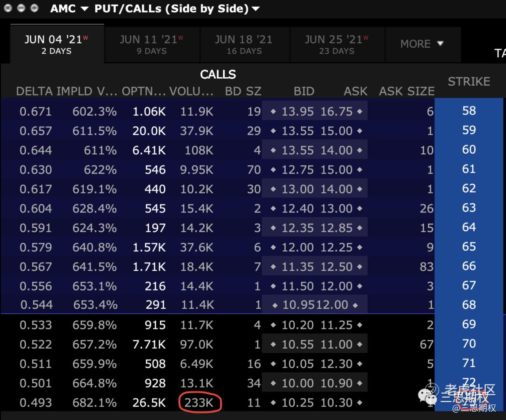506x420 pixels.
Task: Select strike price 58
Action: coord(469,111)
